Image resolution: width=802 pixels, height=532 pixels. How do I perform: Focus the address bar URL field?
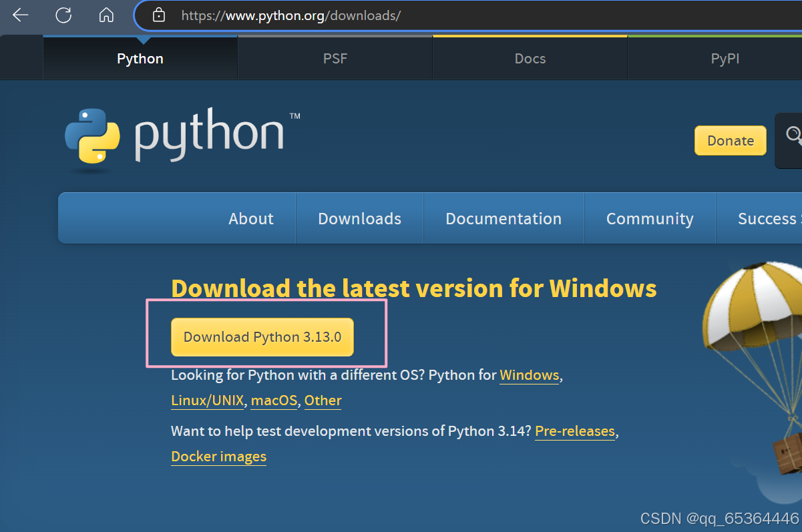point(467,15)
